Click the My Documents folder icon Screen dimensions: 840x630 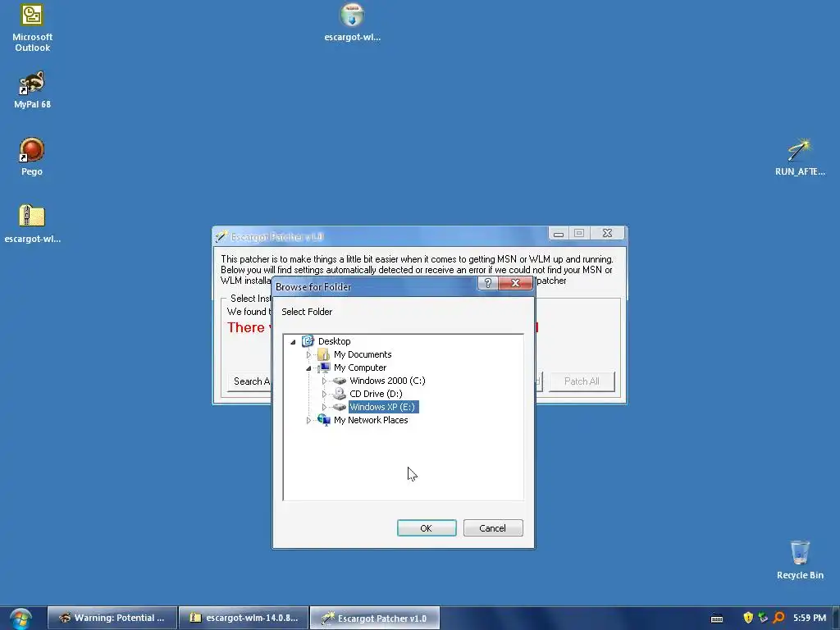[x=323, y=354]
